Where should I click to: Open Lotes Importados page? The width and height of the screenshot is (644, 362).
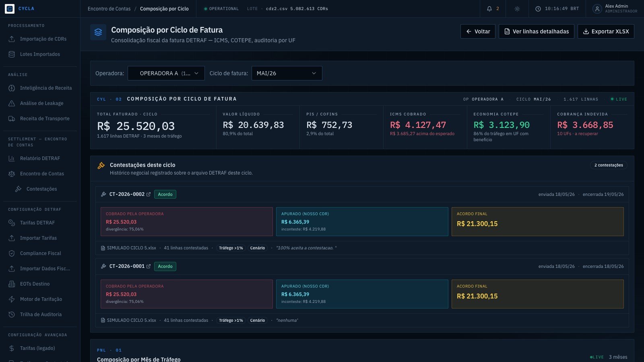point(40,54)
